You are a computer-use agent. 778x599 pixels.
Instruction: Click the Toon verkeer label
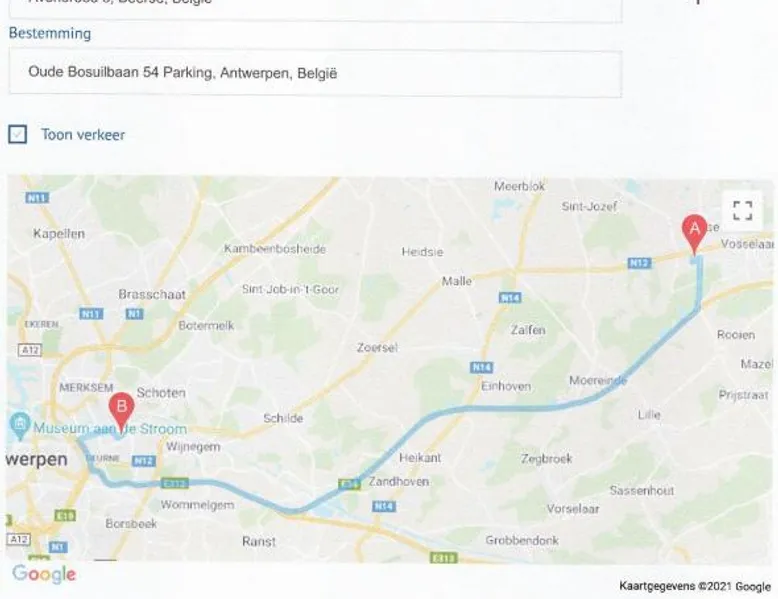click(x=83, y=134)
